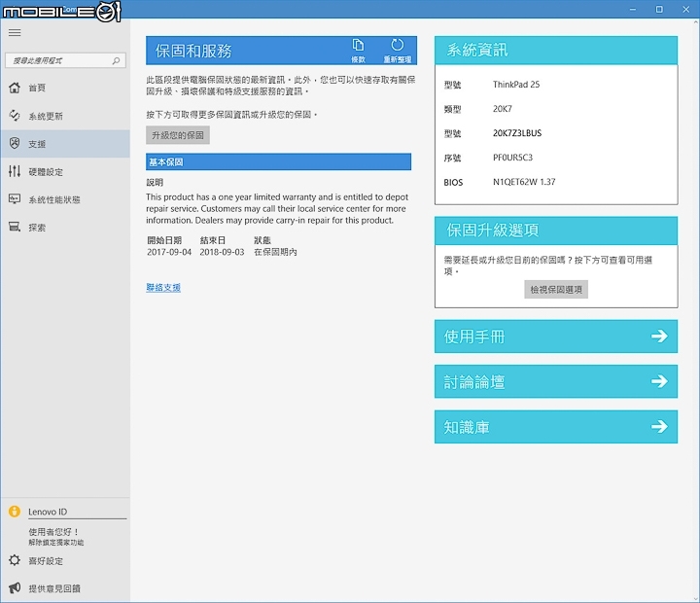
Task: Click the feedback megaphone icon
Action: click(15, 587)
